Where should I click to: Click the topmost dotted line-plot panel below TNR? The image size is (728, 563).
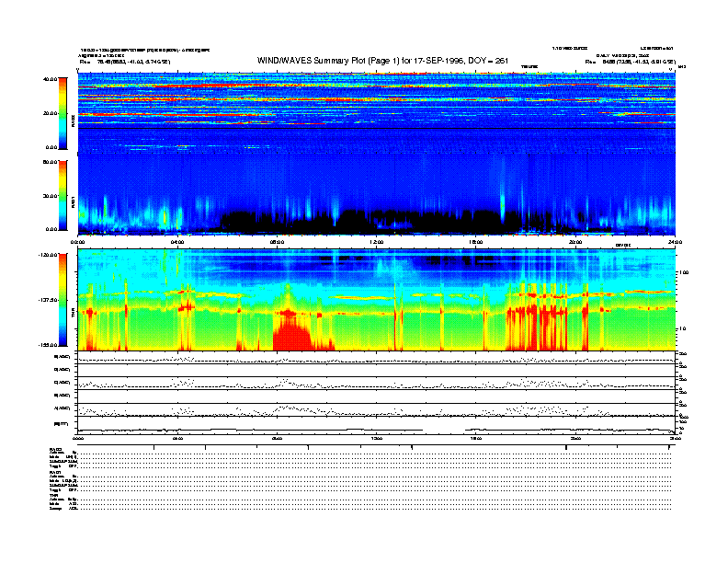click(x=377, y=358)
